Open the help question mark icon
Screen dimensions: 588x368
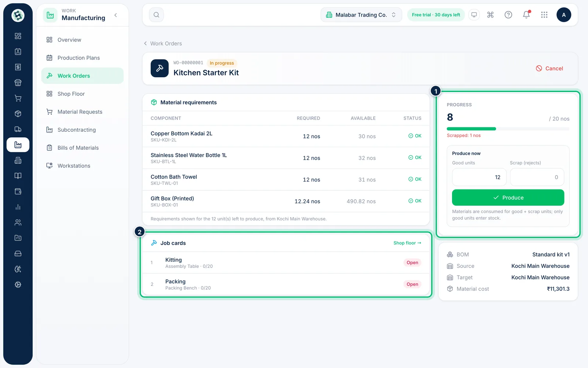click(x=508, y=15)
